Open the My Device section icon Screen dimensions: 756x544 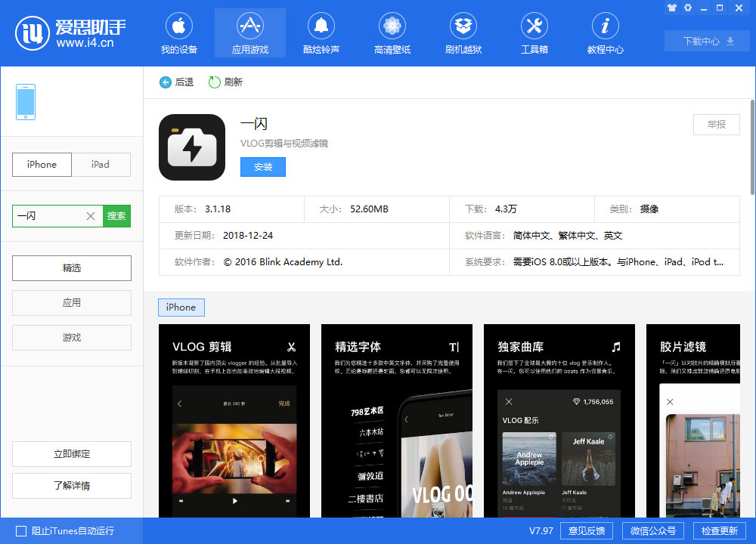(x=179, y=26)
